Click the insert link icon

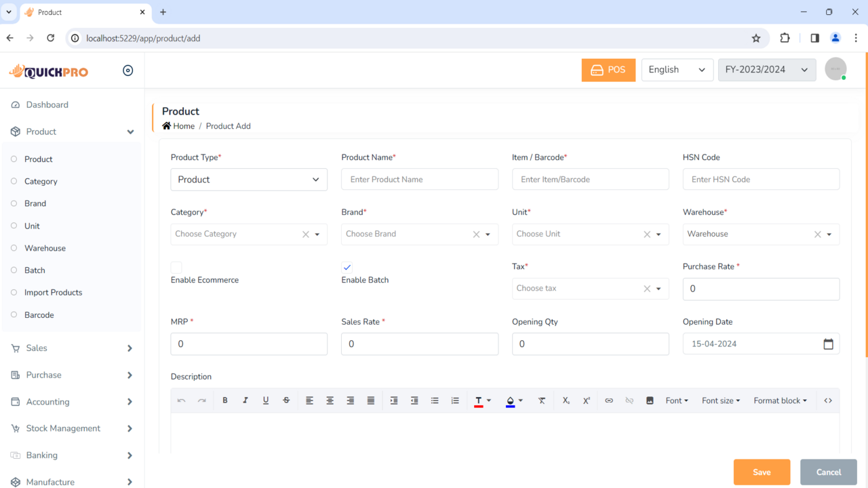click(609, 400)
